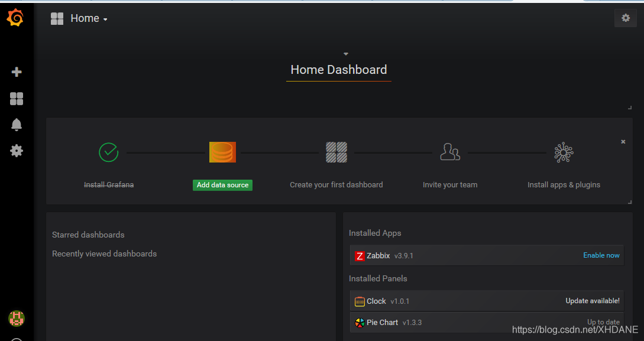Open Install apps & plugins step label
The height and width of the screenshot is (341, 644).
pos(564,185)
